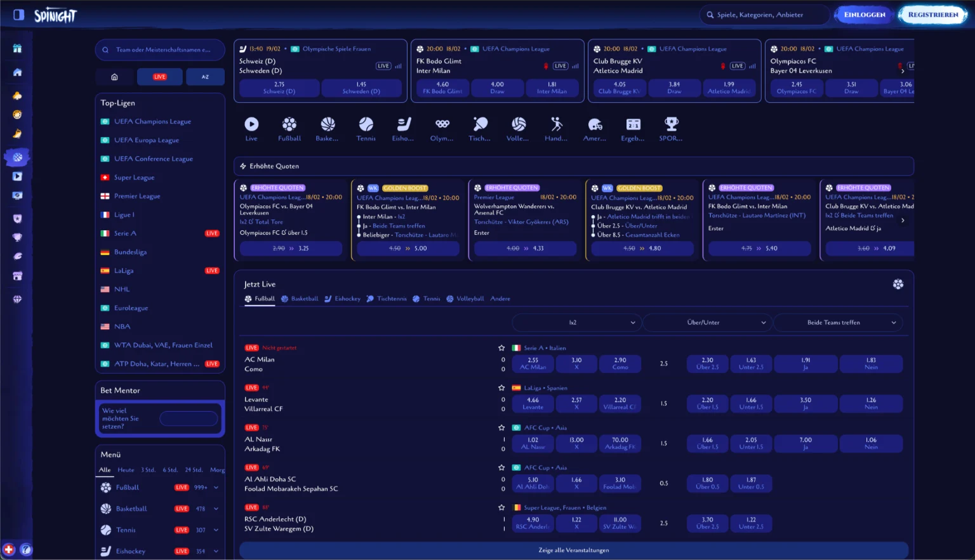This screenshot has height=560, width=975.
Task: Open promotions via the gift icon
Action: pyautogui.click(x=17, y=47)
